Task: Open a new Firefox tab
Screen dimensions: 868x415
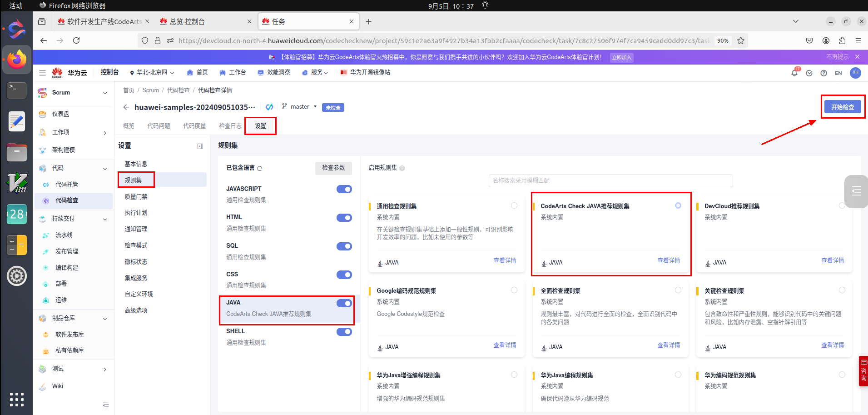Action: [368, 21]
